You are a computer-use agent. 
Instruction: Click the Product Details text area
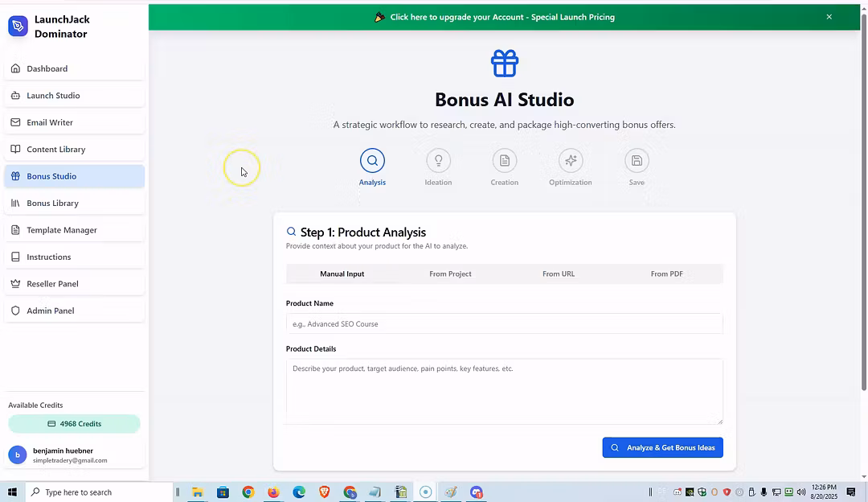tap(504, 390)
